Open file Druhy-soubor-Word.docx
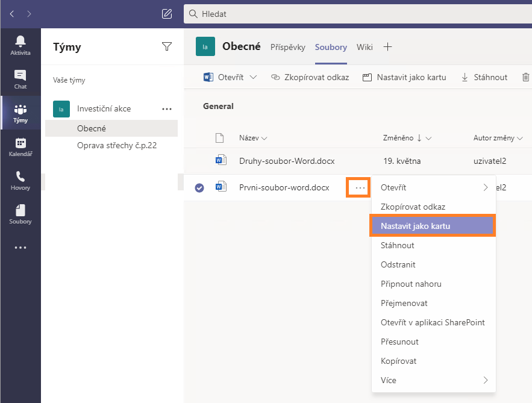 (287, 161)
